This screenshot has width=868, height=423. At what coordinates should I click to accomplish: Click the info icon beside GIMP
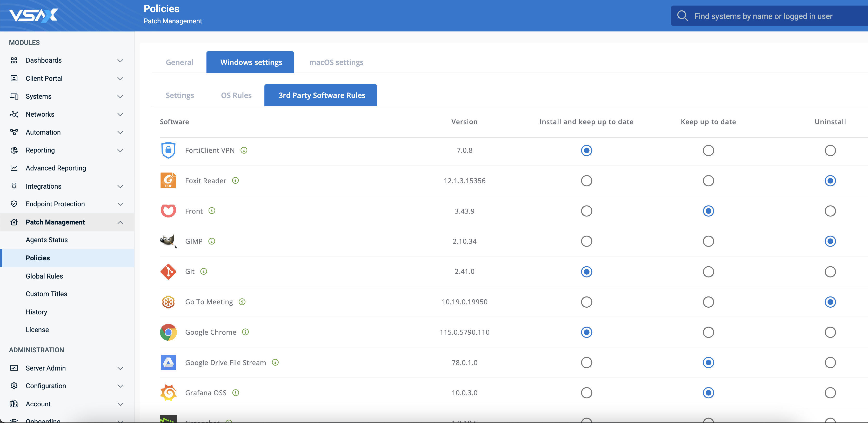tap(212, 241)
